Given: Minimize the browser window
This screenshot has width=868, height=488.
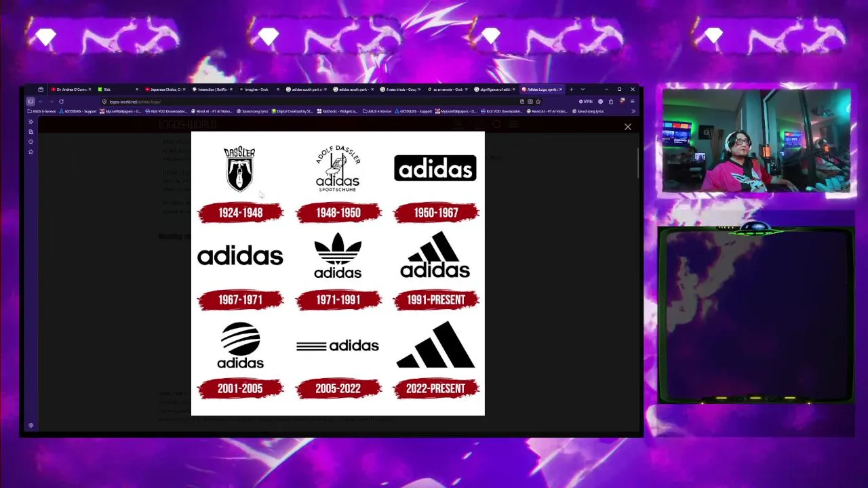Looking at the screenshot, I should click(606, 89).
